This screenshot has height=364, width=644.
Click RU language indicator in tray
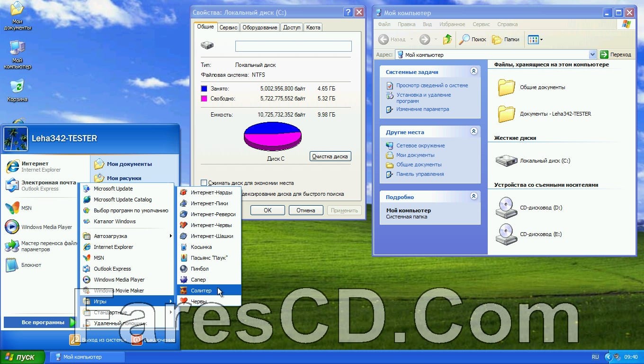(595, 357)
